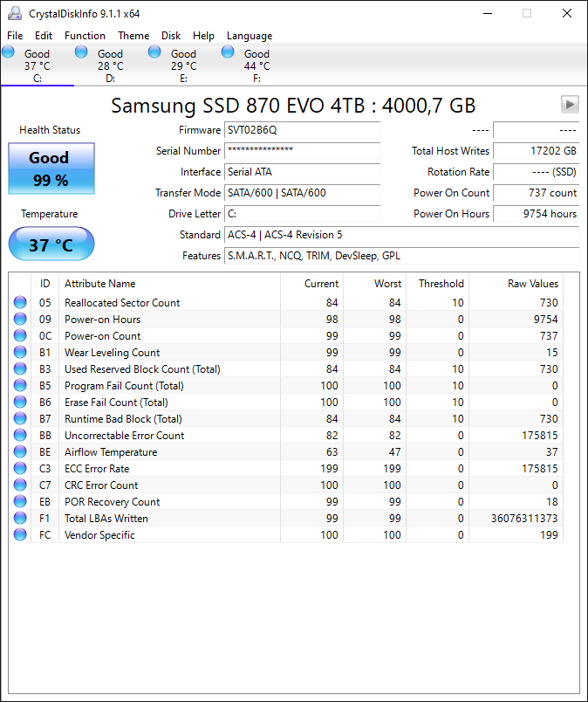Click the Threshold column header
The image size is (588, 702).
tap(437, 284)
